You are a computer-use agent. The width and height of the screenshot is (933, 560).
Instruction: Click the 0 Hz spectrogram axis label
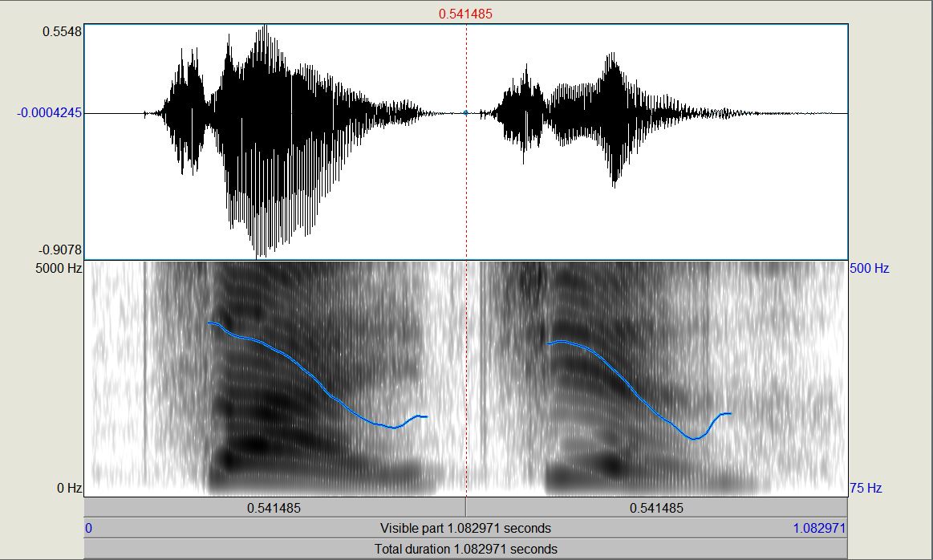tap(69, 488)
